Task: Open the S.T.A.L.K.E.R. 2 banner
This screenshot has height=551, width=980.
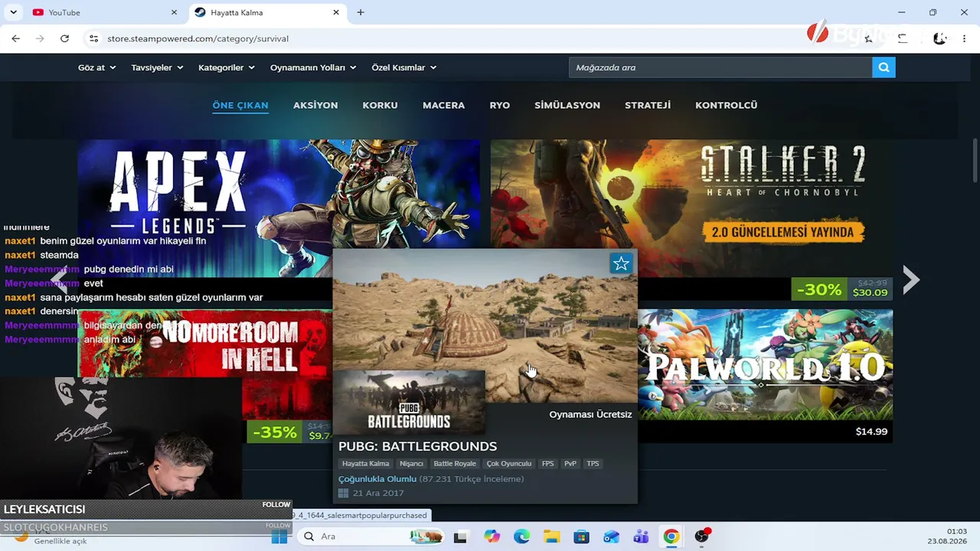Action: tap(691, 207)
